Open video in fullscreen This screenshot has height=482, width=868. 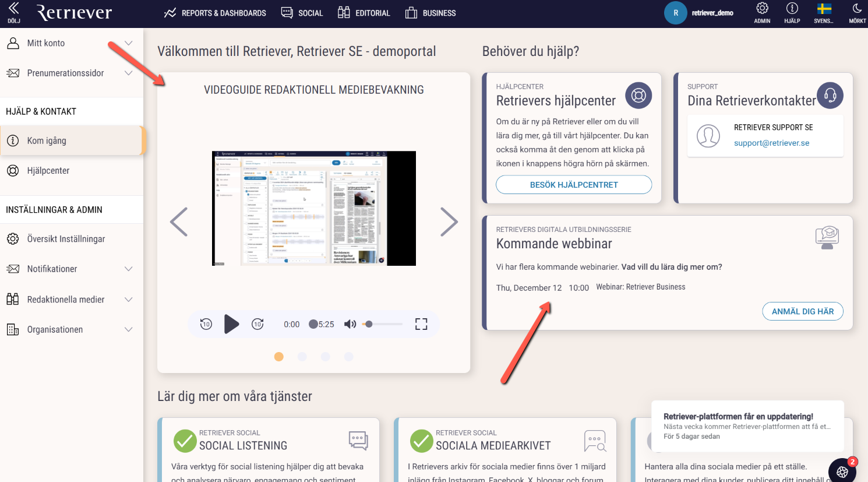pos(421,324)
